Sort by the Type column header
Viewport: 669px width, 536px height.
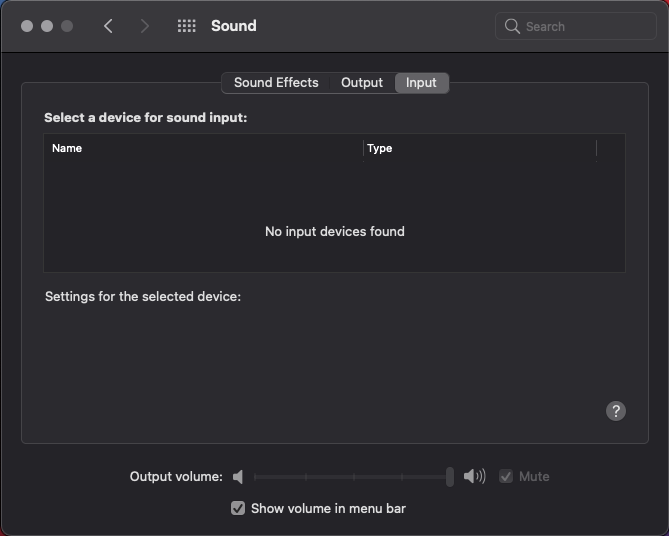[480, 148]
